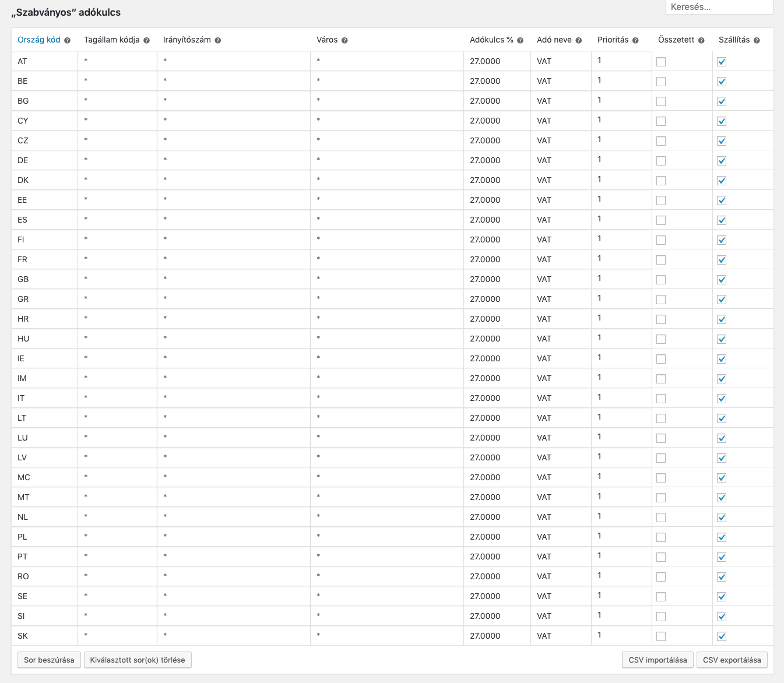Image resolution: width=784 pixels, height=683 pixels.
Task: Click help icon beside Összetett header
Action: [x=702, y=41]
